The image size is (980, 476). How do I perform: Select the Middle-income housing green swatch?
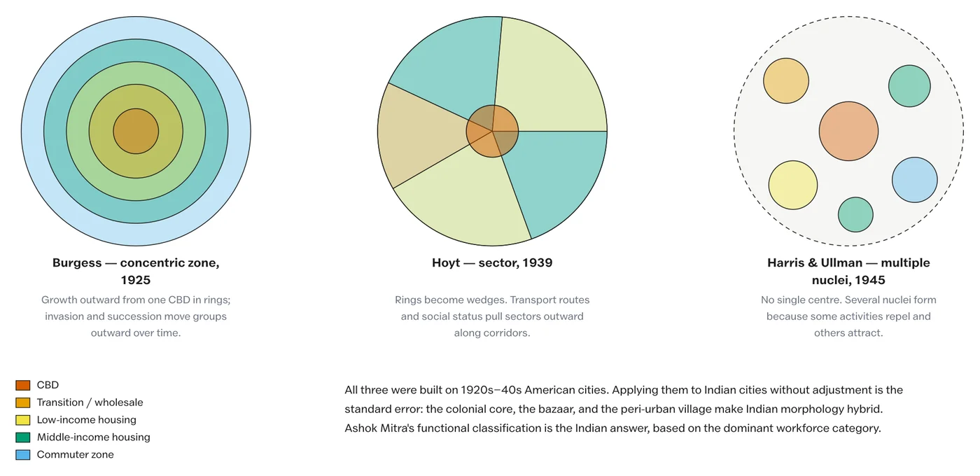point(23,437)
